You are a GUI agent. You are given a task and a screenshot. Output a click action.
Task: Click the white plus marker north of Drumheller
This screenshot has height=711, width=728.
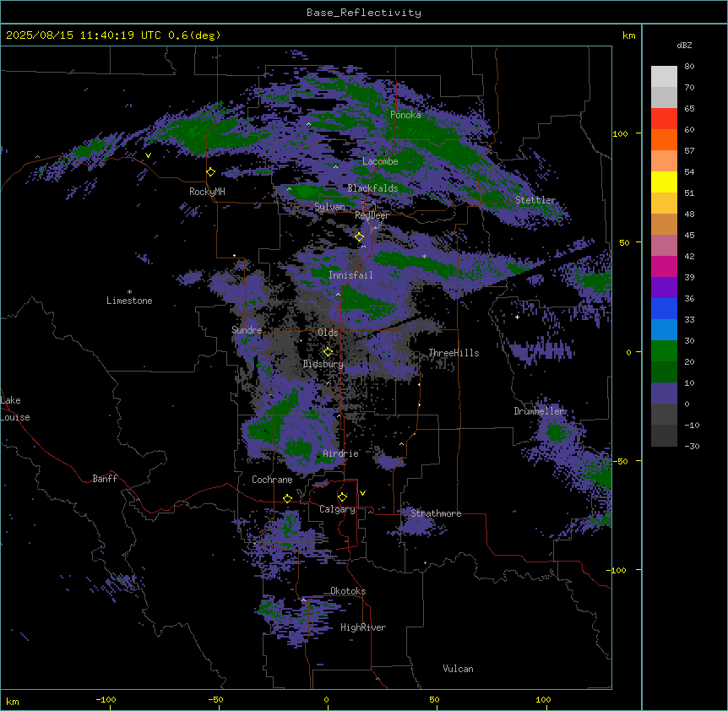pyautogui.click(x=517, y=317)
